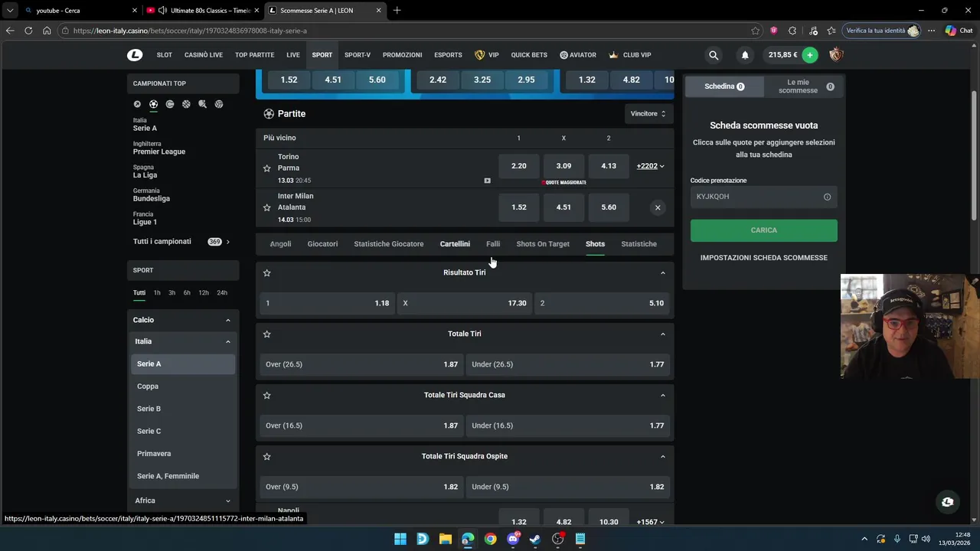Open the Angoli market tab
The height and width of the screenshot is (551, 980).
point(280,244)
